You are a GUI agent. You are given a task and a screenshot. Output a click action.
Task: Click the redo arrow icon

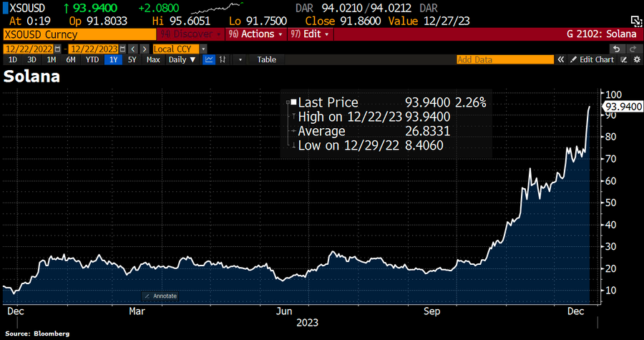(x=632, y=49)
